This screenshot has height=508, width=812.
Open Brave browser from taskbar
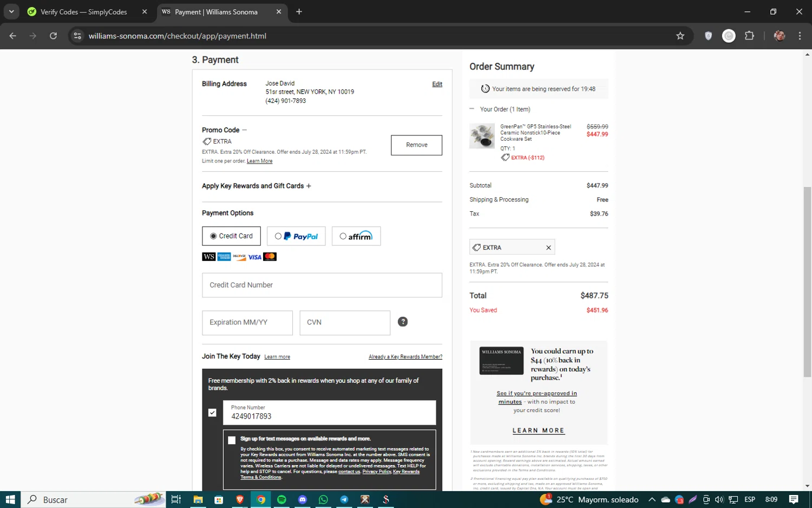click(x=240, y=499)
